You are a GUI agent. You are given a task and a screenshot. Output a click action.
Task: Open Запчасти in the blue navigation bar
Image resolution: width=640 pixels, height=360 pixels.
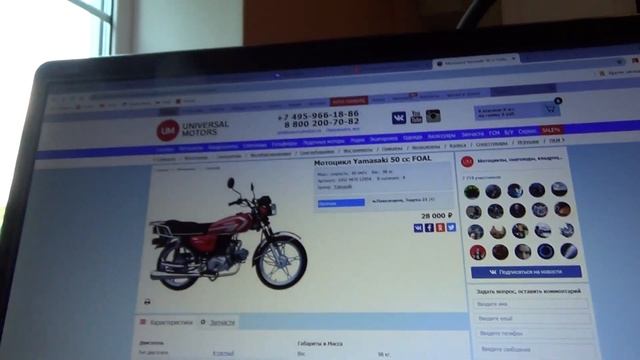click(x=472, y=134)
